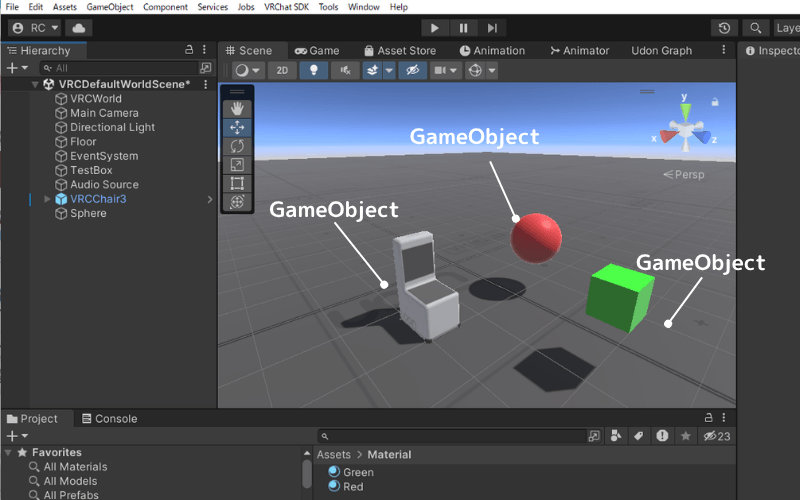
Task: Click the green Y axis cone
Action: (x=686, y=111)
